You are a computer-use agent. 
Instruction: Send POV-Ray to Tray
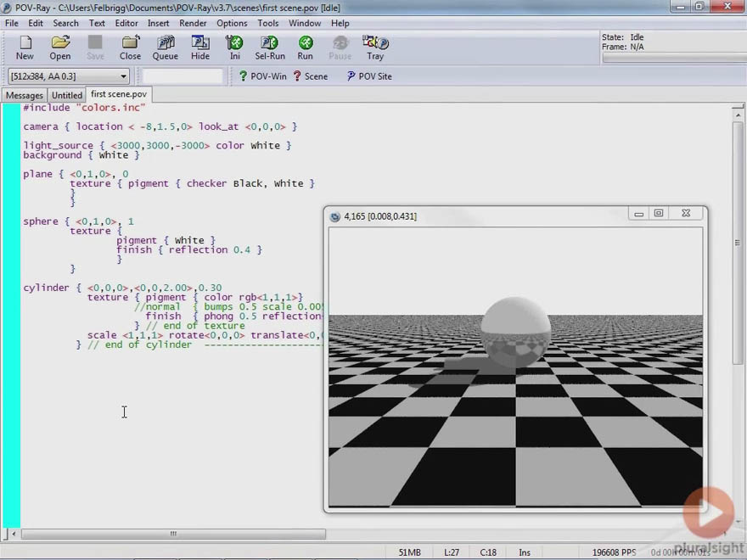tap(375, 48)
